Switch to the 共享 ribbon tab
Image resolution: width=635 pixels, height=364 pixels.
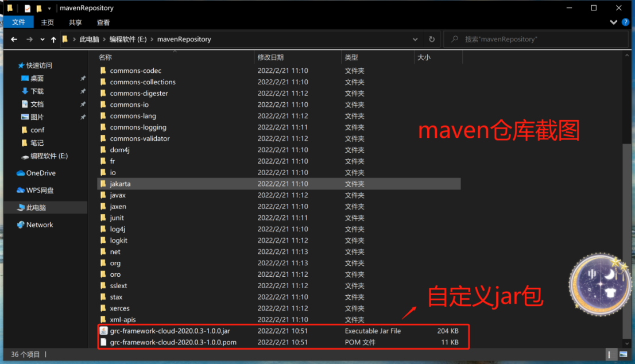(x=75, y=22)
